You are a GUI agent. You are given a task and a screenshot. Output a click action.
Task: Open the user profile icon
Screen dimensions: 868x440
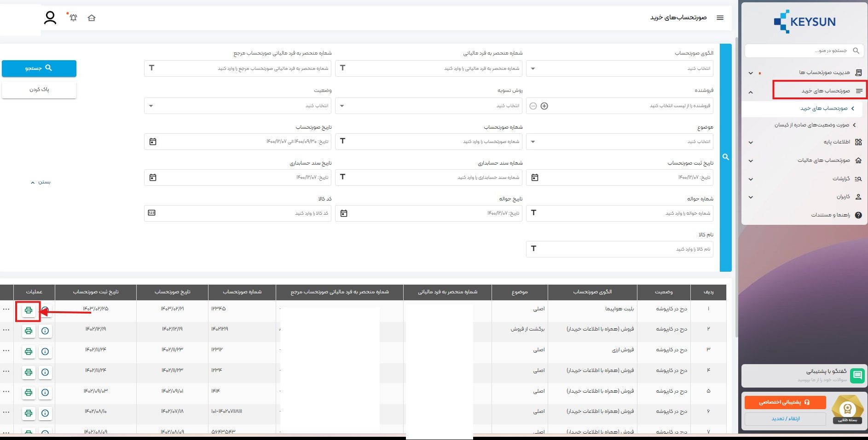[x=50, y=18]
